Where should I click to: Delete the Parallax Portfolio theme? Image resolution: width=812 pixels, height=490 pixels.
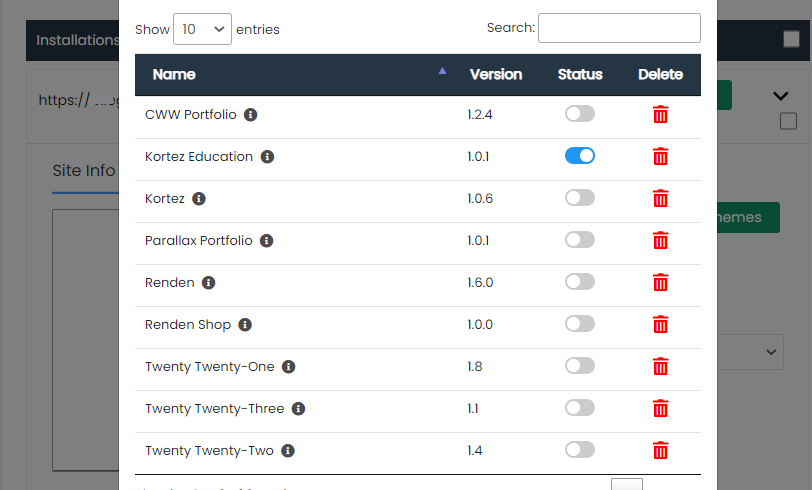[x=660, y=240]
